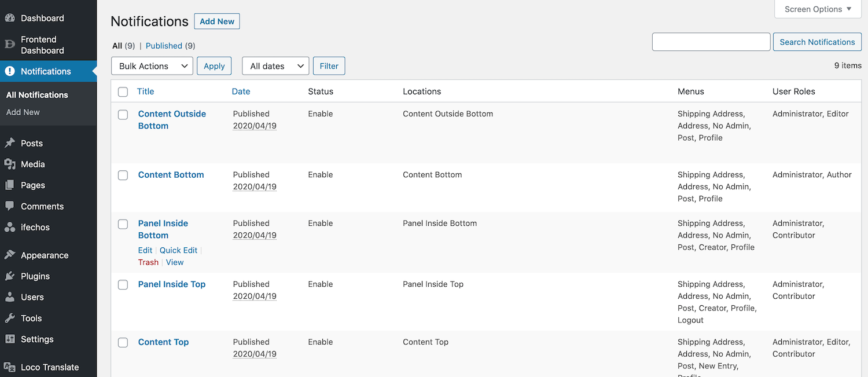Image resolution: width=868 pixels, height=377 pixels.
Task: Open the Users menu item
Action: click(49, 297)
